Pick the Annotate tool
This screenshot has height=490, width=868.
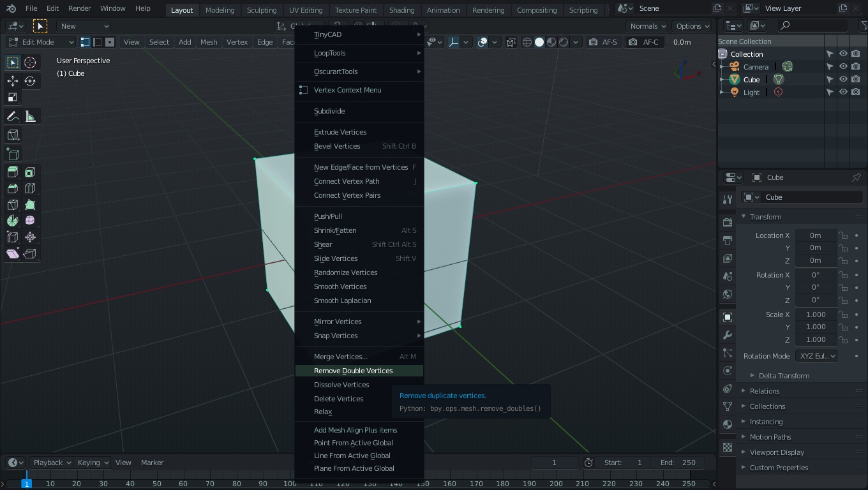pos(13,116)
